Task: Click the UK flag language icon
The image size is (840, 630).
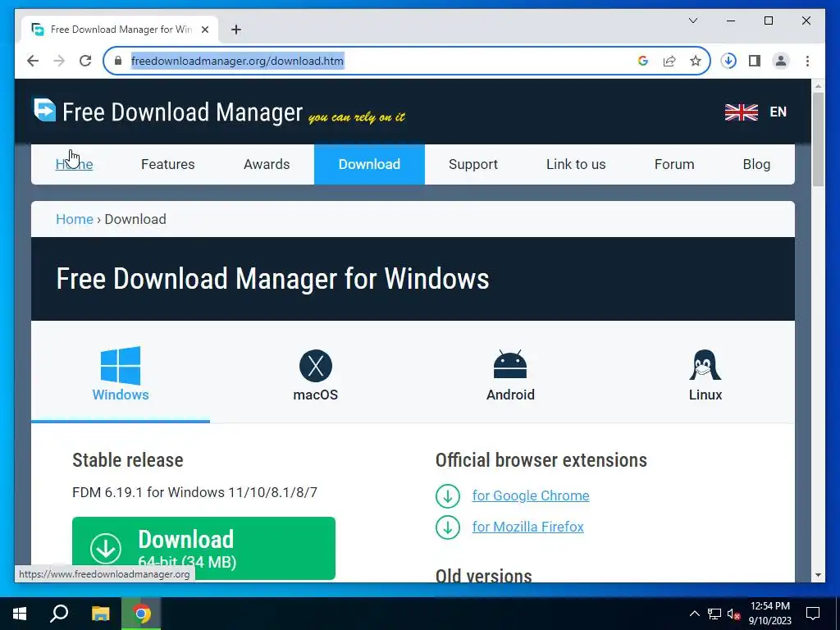Action: tap(741, 112)
